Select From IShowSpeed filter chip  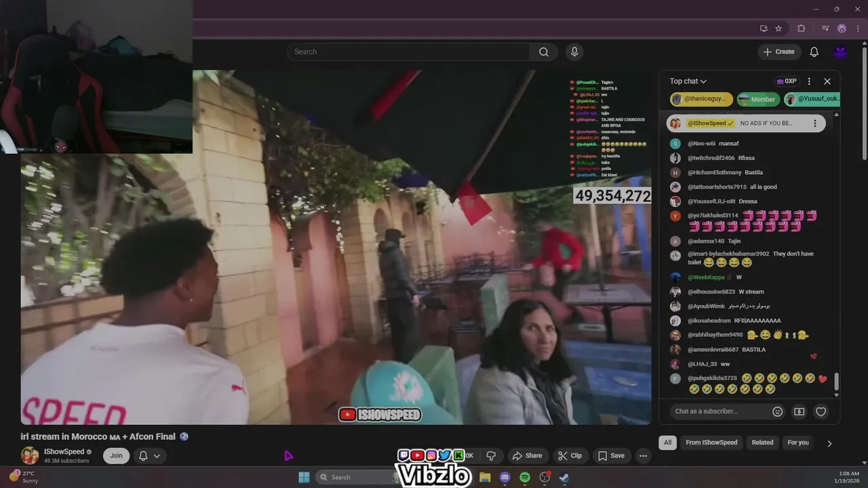click(x=711, y=443)
